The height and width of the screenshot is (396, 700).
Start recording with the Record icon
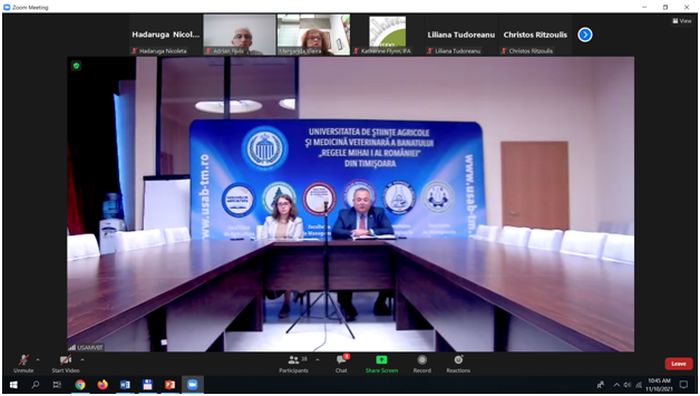[x=422, y=360]
